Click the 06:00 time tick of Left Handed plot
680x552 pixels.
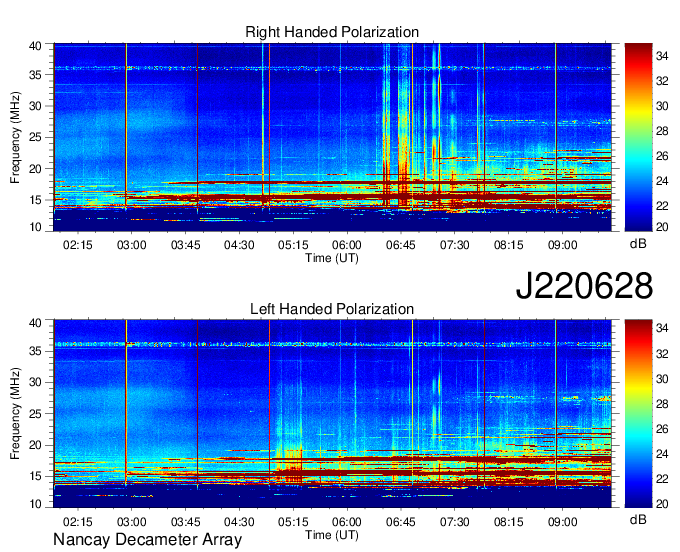pyautogui.click(x=347, y=522)
